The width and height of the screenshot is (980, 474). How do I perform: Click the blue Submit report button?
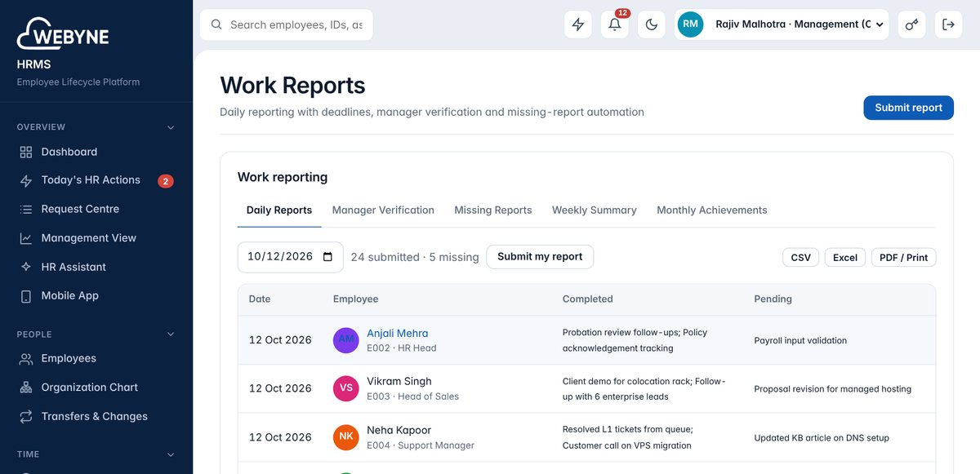[x=908, y=108]
